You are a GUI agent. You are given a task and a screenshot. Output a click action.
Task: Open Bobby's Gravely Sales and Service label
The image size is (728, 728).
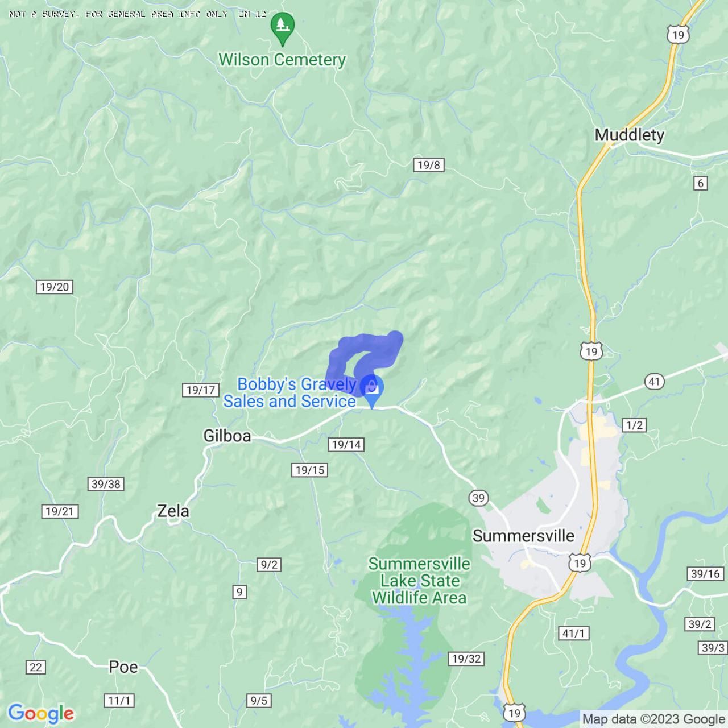[290, 393]
